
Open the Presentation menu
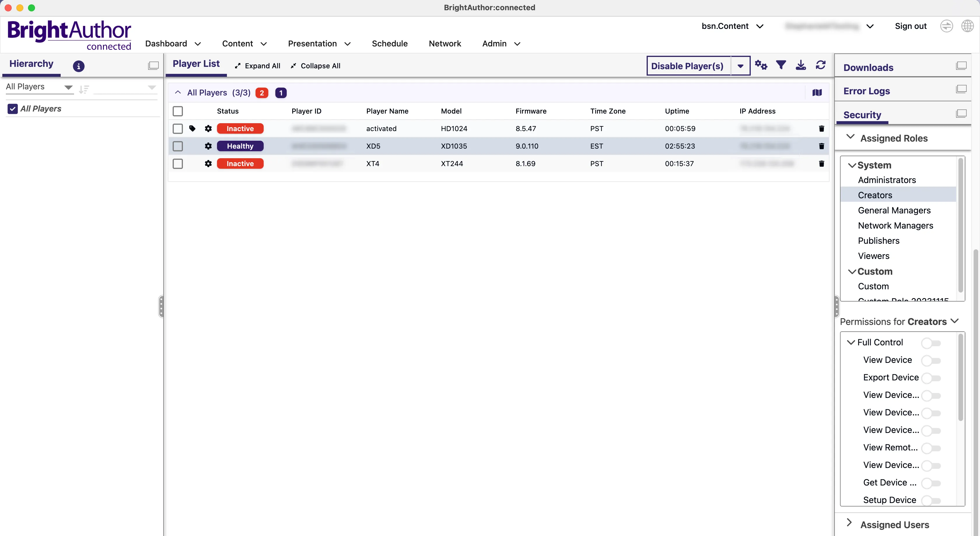(x=319, y=43)
